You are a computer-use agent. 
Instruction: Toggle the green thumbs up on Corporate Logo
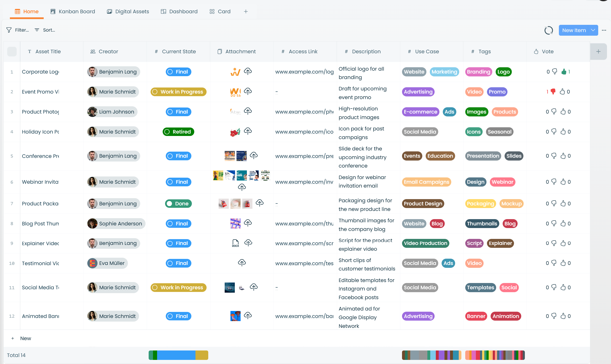click(x=564, y=72)
